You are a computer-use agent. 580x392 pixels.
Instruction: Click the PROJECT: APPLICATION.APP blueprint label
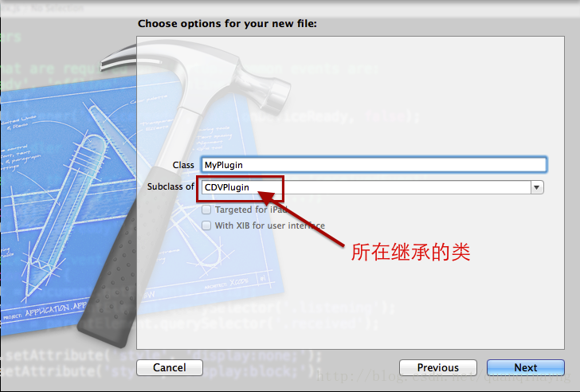tap(45, 312)
